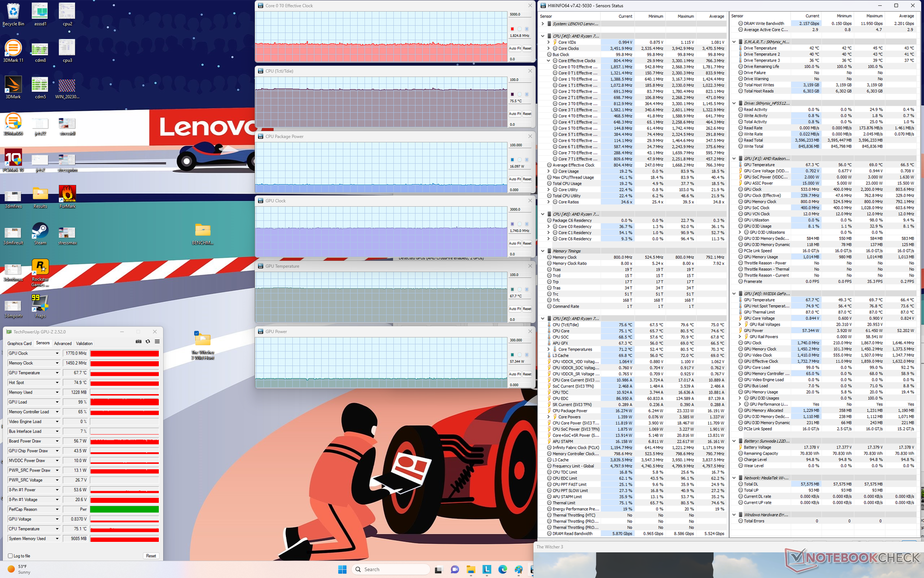The height and width of the screenshot is (578, 924).
Task: Click the dark purple swatch in CPU (Tctl/Tdie) graph
Action: pyautogui.click(x=512, y=94)
